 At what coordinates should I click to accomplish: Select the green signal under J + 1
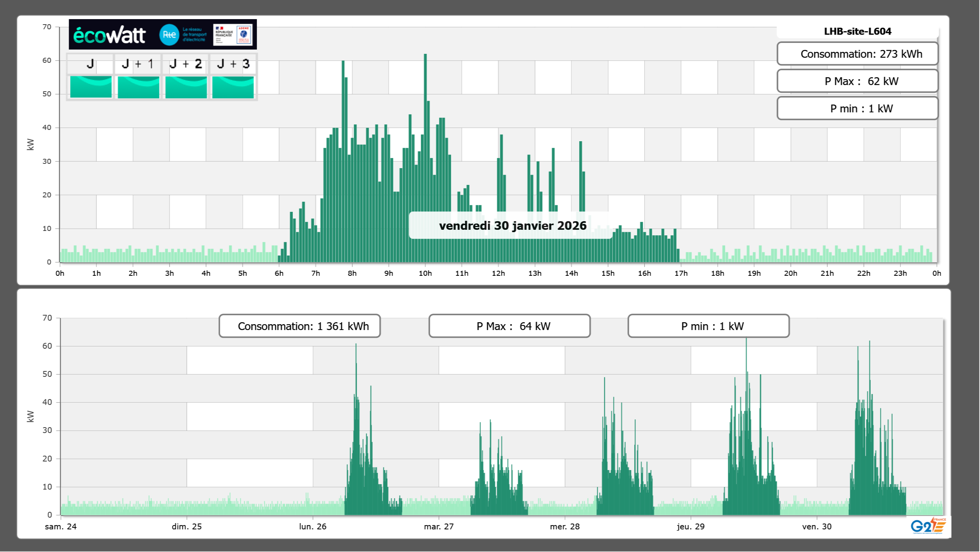(x=138, y=87)
